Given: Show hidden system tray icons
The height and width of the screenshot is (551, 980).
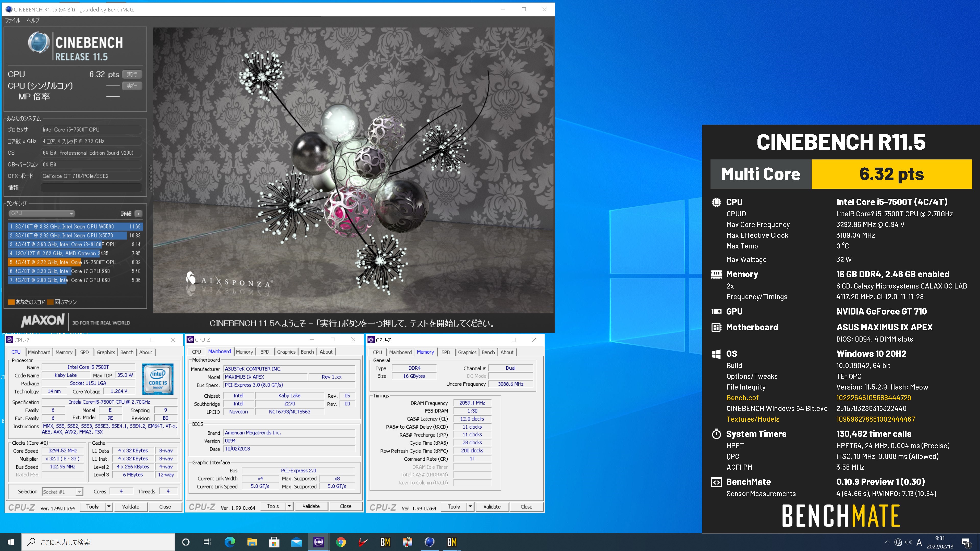Looking at the screenshot, I should (887, 542).
